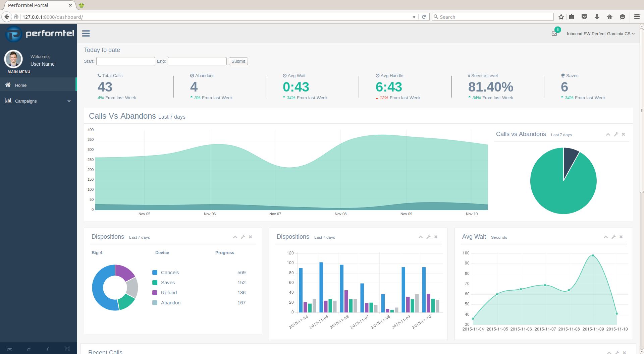Click the browser downloads arrow icon
Image resolution: width=644 pixels, height=354 pixels.
point(597,17)
